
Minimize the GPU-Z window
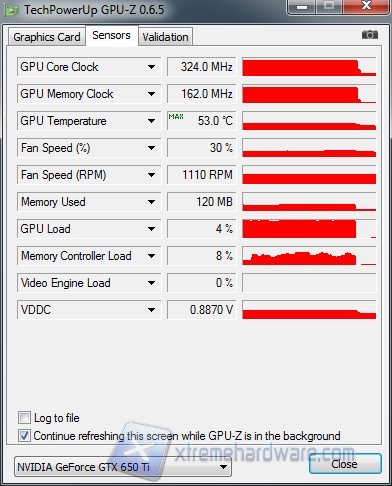(302, 7)
